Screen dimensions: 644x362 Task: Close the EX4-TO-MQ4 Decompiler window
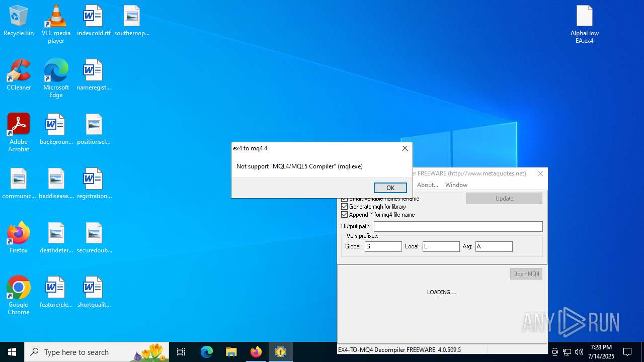(540, 173)
